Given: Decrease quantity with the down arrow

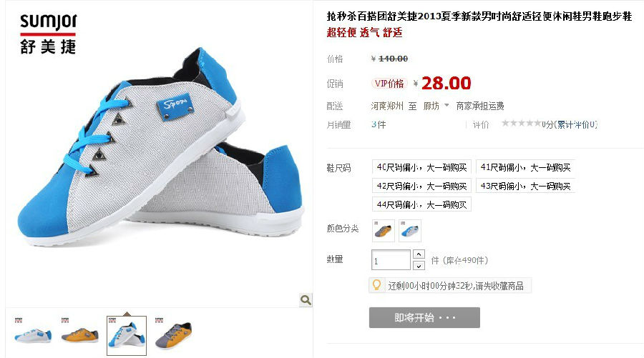Looking at the screenshot, I should click(x=419, y=266).
